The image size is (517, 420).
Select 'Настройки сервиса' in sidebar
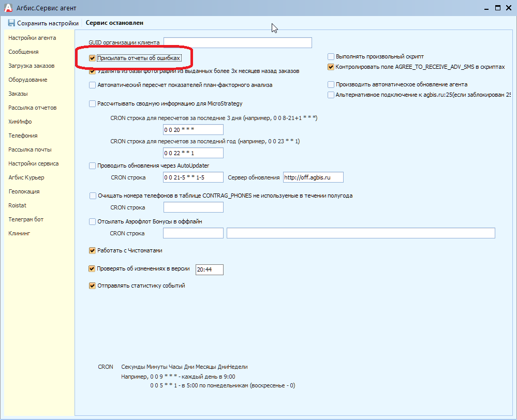[x=33, y=163]
